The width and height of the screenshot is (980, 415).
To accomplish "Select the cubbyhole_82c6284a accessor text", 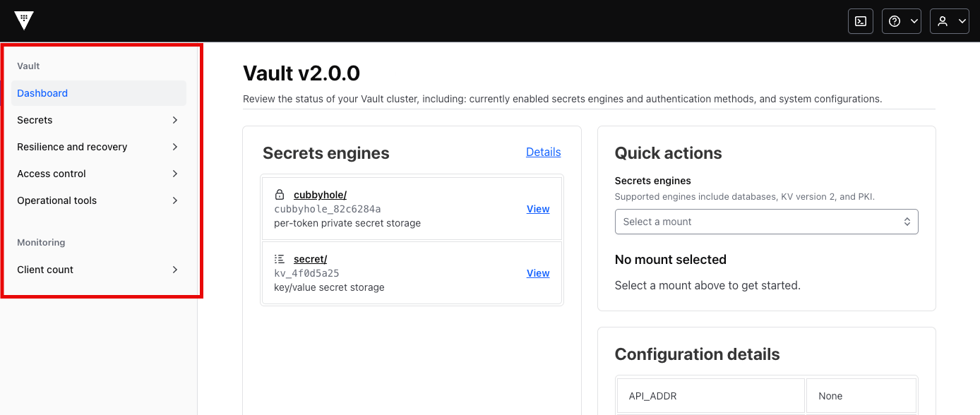I will click(328, 209).
